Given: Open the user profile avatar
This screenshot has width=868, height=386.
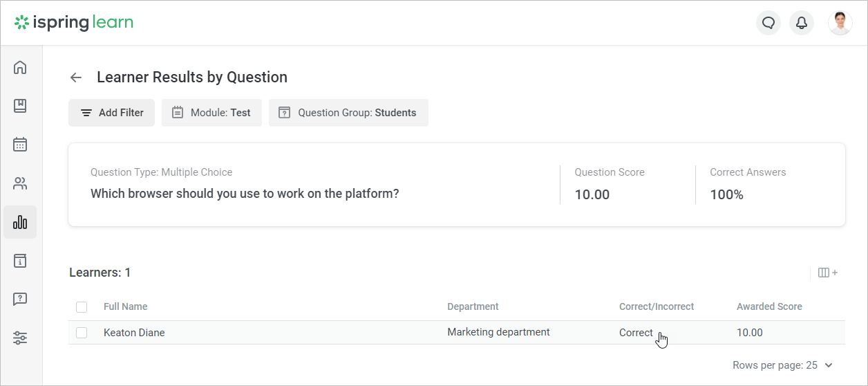Looking at the screenshot, I should 840,23.
